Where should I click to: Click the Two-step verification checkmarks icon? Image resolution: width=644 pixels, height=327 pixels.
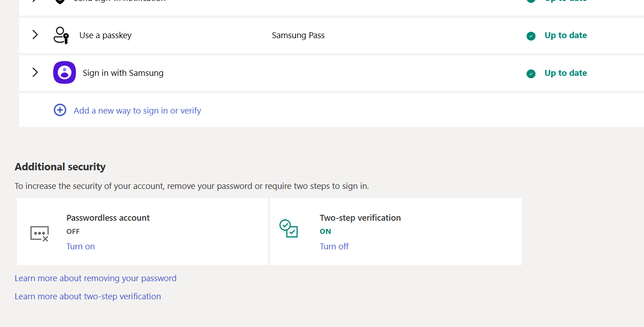coord(288,228)
